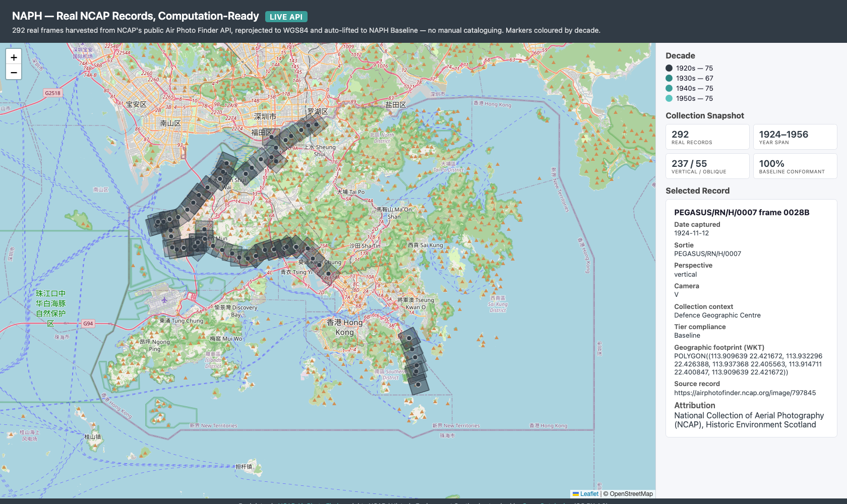Click the date captured value 1924-11-12
847x504 pixels.
coord(691,233)
